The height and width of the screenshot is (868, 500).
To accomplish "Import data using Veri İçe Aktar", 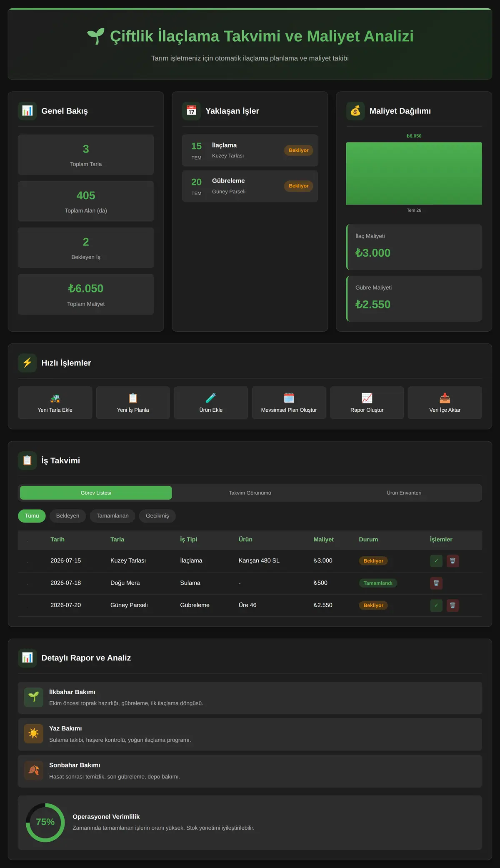I will 445,403.
